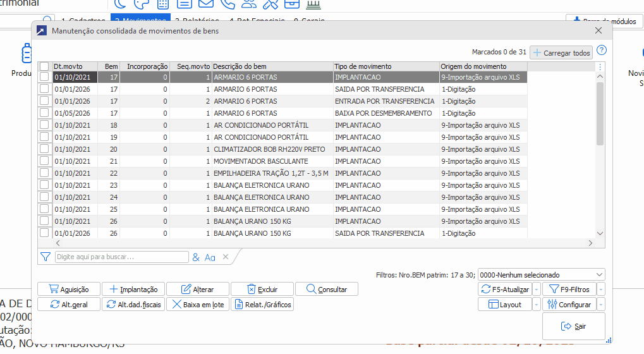Clear the search with the X icon

pos(226,257)
